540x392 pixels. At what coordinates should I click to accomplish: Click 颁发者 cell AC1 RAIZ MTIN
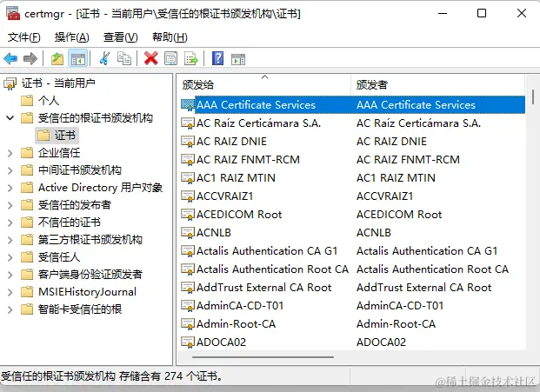[396, 178]
